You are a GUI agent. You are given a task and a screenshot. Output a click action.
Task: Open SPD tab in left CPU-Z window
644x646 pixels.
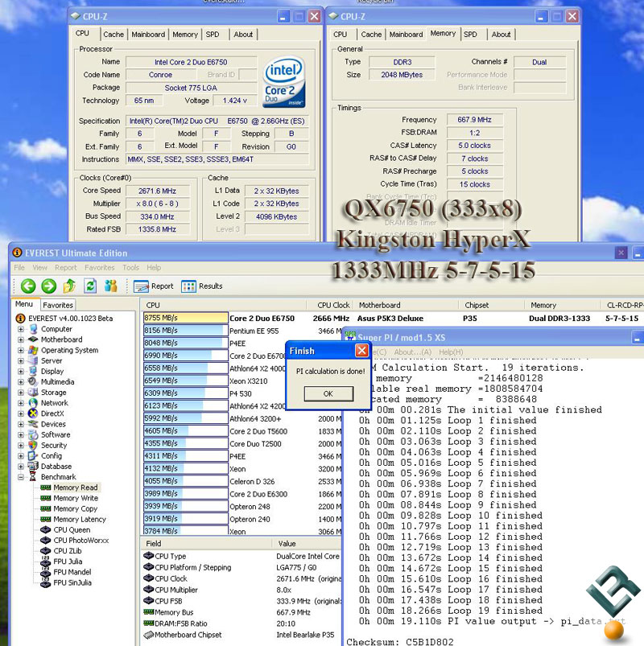pyautogui.click(x=213, y=35)
